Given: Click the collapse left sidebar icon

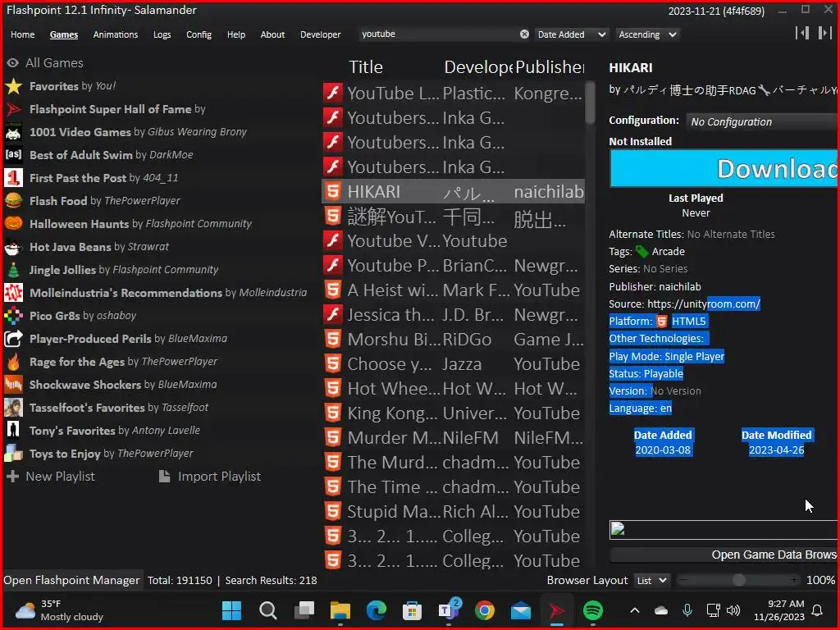Looking at the screenshot, I should coord(802,33).
